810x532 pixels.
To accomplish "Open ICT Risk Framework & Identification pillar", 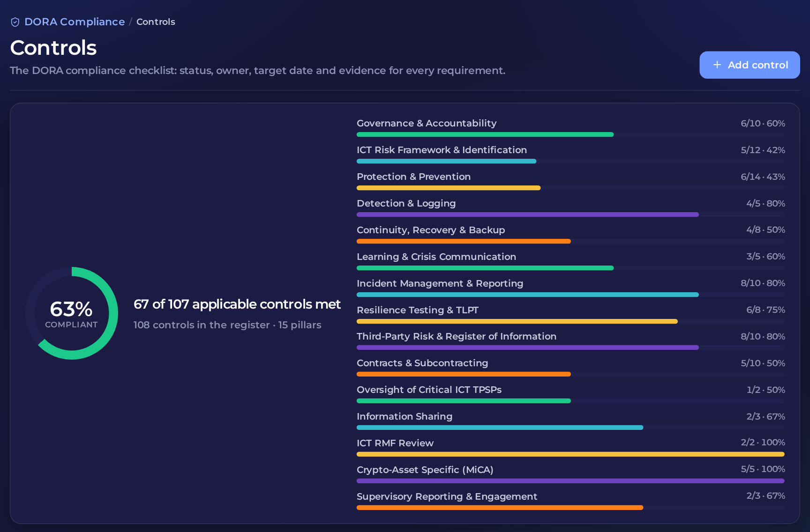I will (442, 150).
